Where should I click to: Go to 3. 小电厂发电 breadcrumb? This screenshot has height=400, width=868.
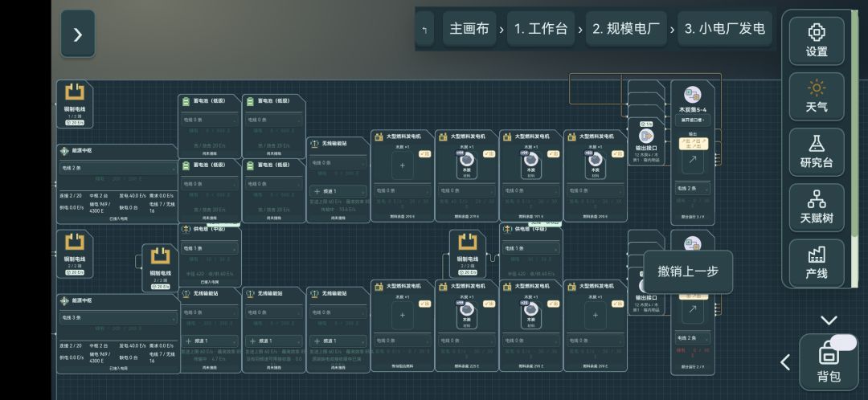click(724, 29)
